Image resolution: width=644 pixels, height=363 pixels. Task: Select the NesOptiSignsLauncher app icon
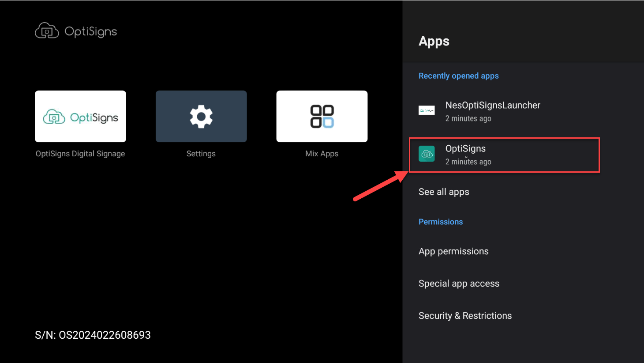[x=427, y=110]
